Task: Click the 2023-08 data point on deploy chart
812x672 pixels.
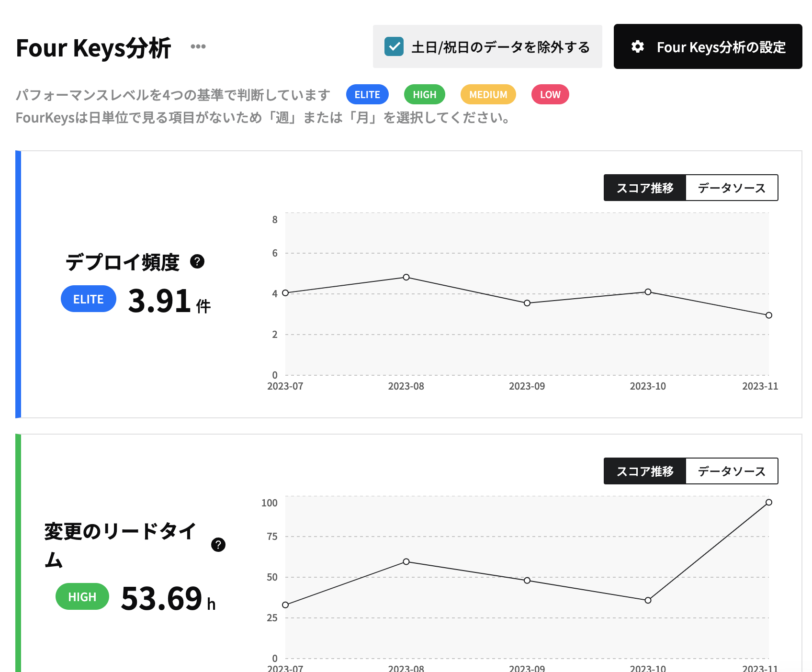Action: tap(406, 277)
